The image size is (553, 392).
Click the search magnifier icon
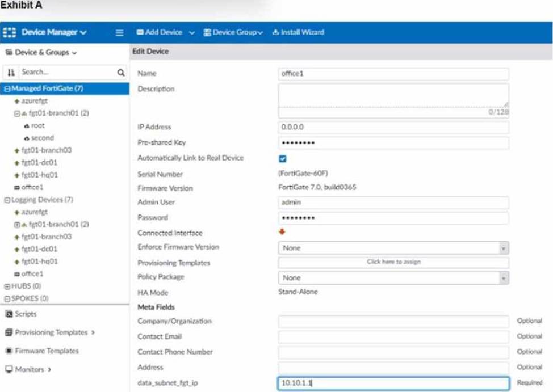tap(120, 73)
